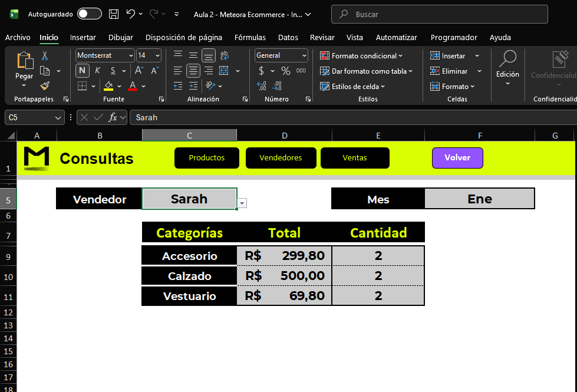Click the Undo arrow icon

[x=131, y=14]
